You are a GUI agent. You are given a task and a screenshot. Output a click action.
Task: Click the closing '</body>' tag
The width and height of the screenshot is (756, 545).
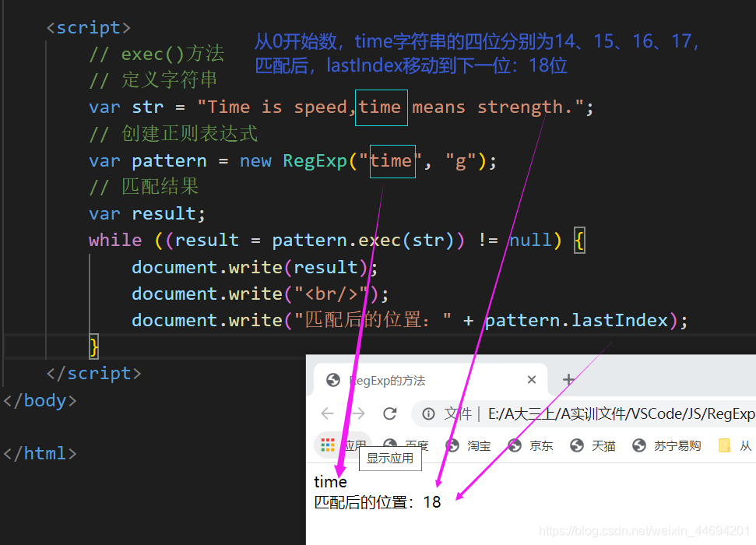(40, 400)
